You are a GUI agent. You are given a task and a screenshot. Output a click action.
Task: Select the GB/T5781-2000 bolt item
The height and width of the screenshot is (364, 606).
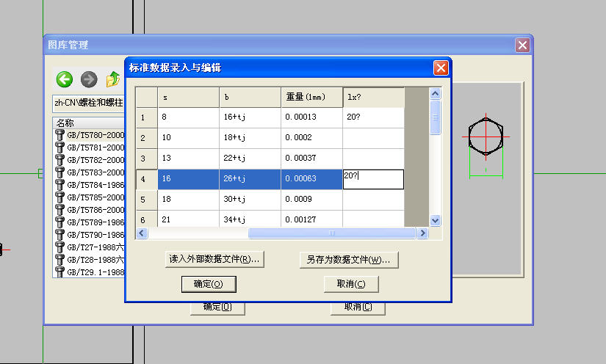click(x=90, y=148)
